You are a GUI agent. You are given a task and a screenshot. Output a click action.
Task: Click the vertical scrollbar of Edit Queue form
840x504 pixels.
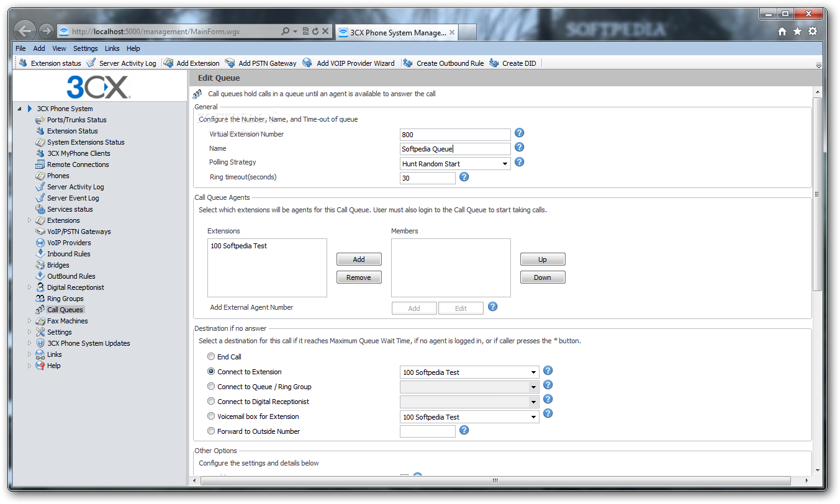pyautogui.click(x=817, y=194)
